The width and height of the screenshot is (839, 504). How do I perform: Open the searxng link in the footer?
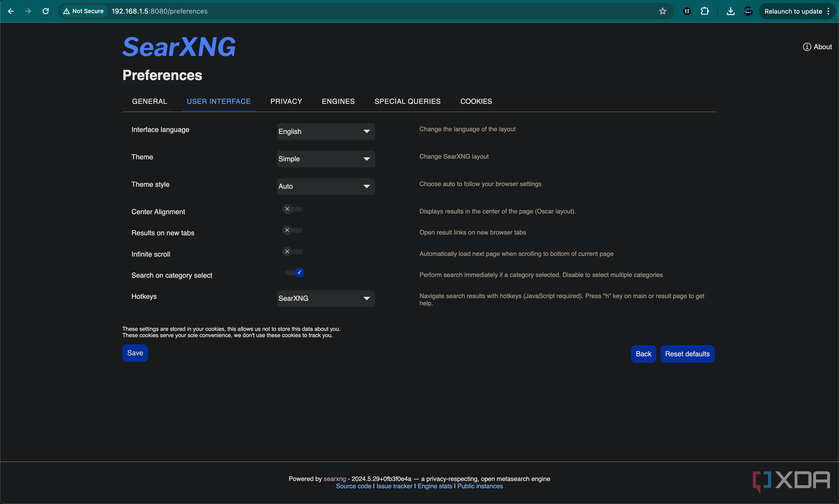click(335, 479)
